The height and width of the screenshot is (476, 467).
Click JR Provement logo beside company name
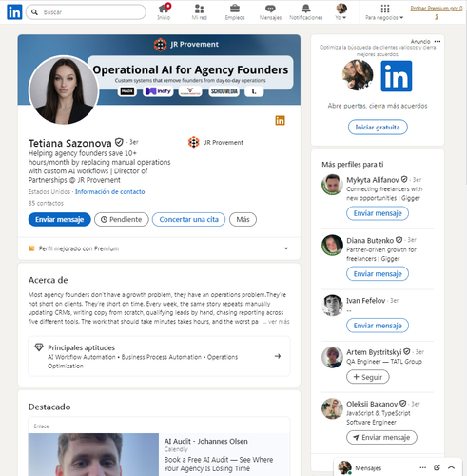[x=194, y=142]
